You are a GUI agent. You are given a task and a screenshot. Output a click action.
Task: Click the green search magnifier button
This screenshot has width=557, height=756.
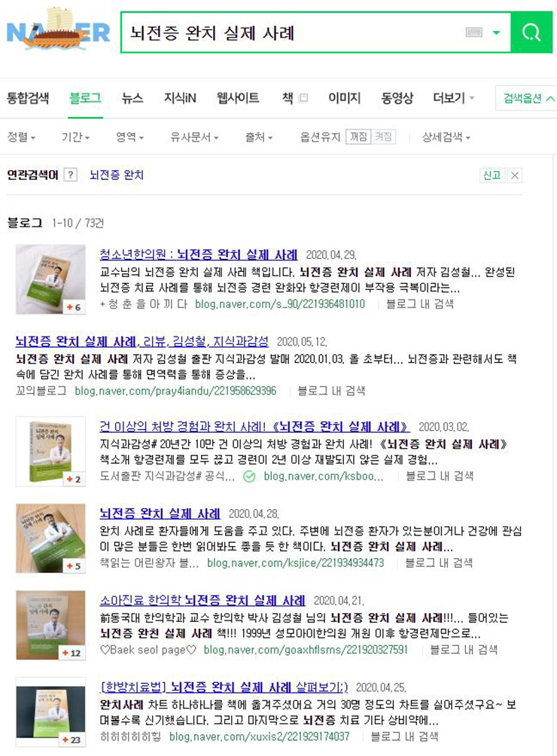[x=531, y=32]
